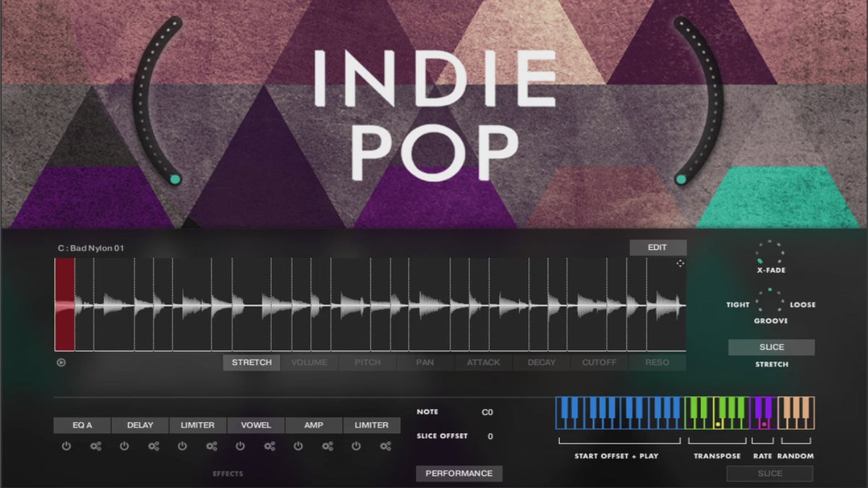Click the left arc slider's teal handle
Screen dimensions: 868x488
click(x=175, y=179)
